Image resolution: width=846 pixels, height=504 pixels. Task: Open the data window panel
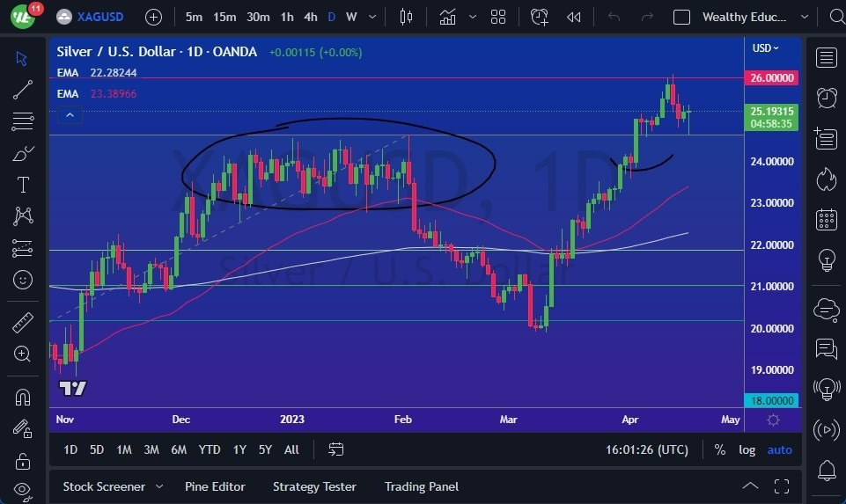pos(826,138)
